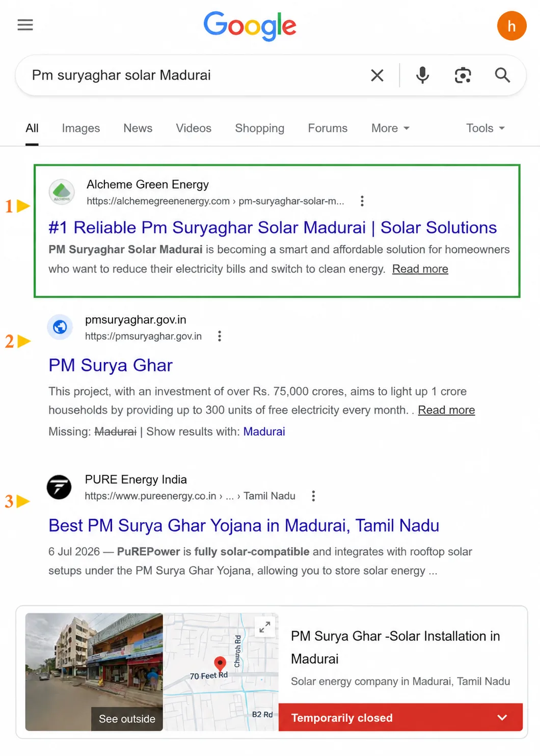Expand the More search categories dropdown
Viewport: 540px width, 756px height.
(x=390, y=128)
